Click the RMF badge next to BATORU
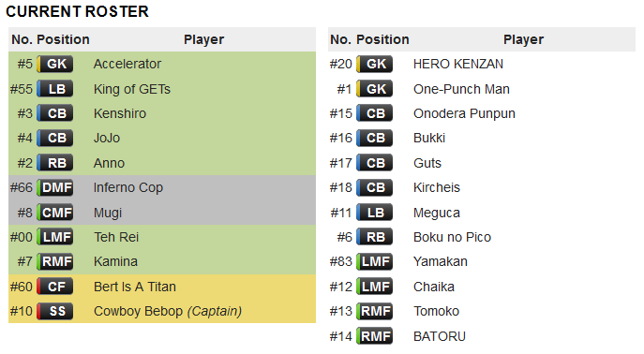Screen dimensions: 644x354 tap(375, 336)
